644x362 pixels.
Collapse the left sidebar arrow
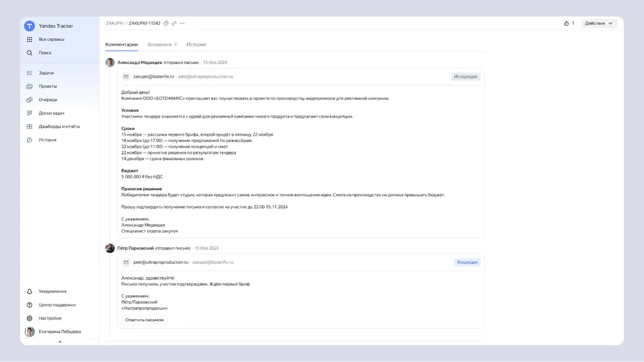(60, 341)
